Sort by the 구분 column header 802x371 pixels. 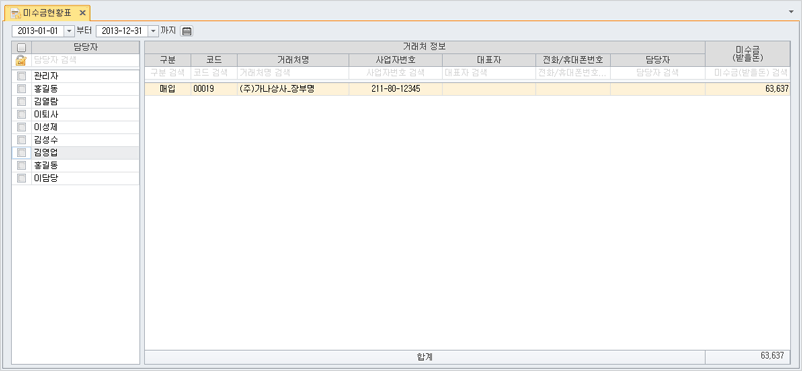point(168,60)
